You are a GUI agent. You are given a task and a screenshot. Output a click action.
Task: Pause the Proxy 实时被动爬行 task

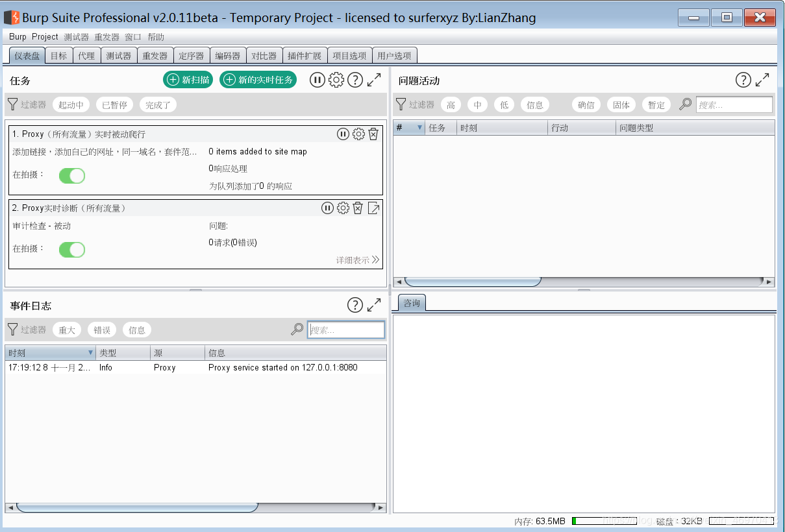point(343,134)
